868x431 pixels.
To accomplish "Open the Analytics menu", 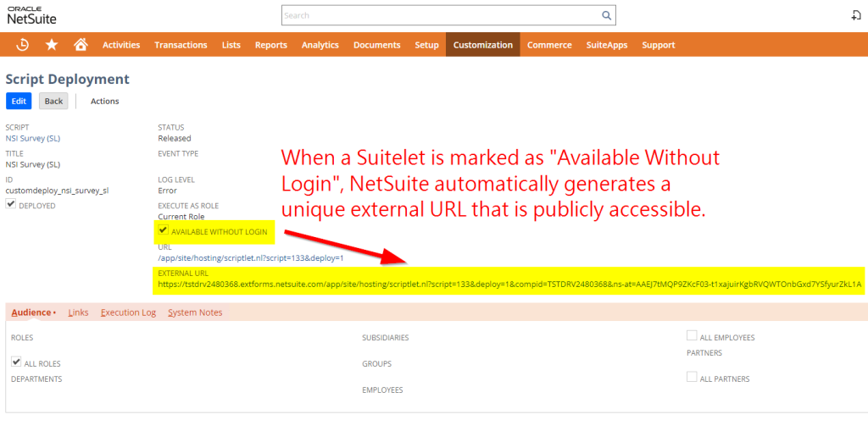I will coord(320,45).
